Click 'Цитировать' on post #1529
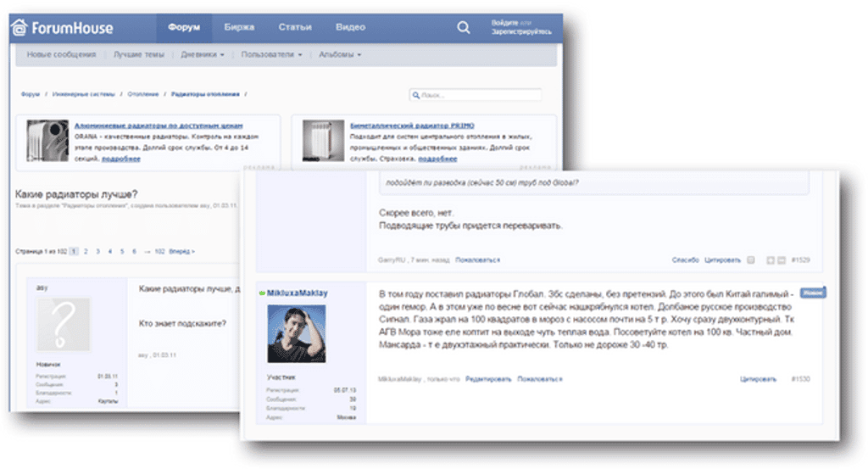Image resolution: width=868 pixels, height=469 pixels. (x=722, y=260)
